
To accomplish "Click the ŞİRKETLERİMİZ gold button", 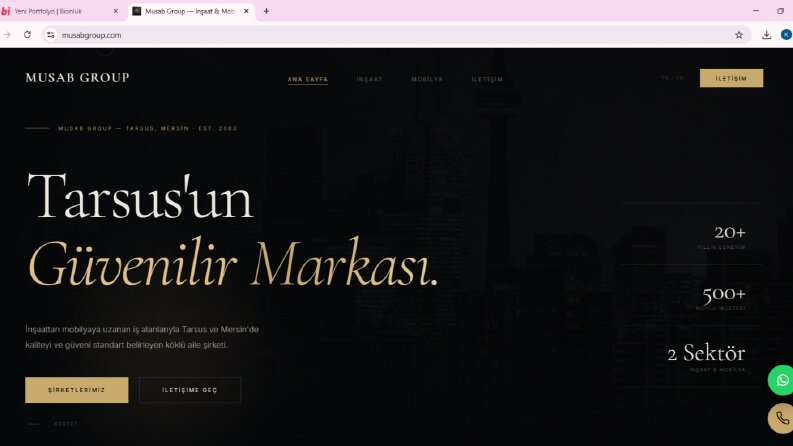I will (x=77, y=390).
